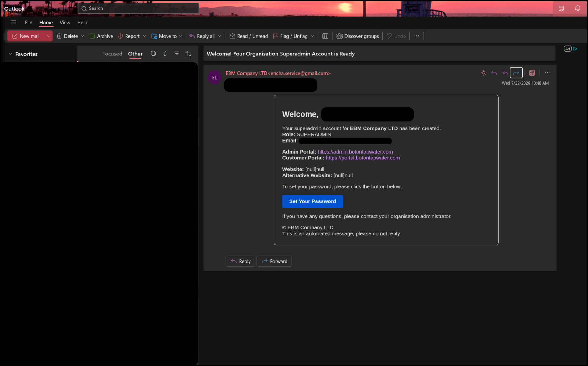Click the Outlook logo text
The height and width of the screenshot is (366, 588).
point(14,9)
